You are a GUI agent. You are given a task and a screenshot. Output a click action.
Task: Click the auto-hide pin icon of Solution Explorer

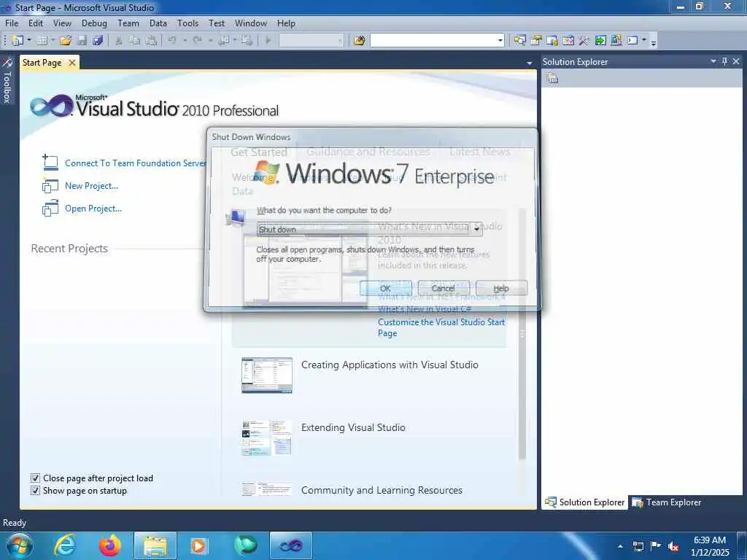coord(724,61)
